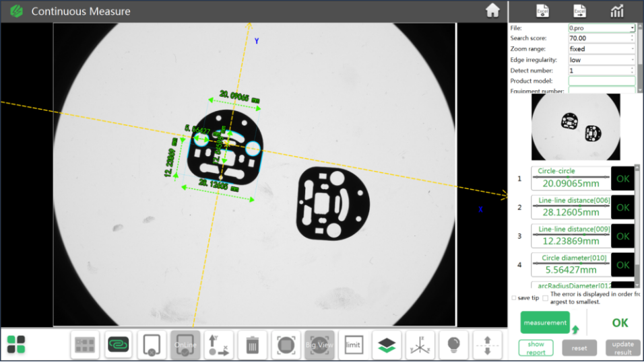This screenshot has width=644, height=362.
Task: Click the grid layout toolbar icon
Action: [85, 345]
